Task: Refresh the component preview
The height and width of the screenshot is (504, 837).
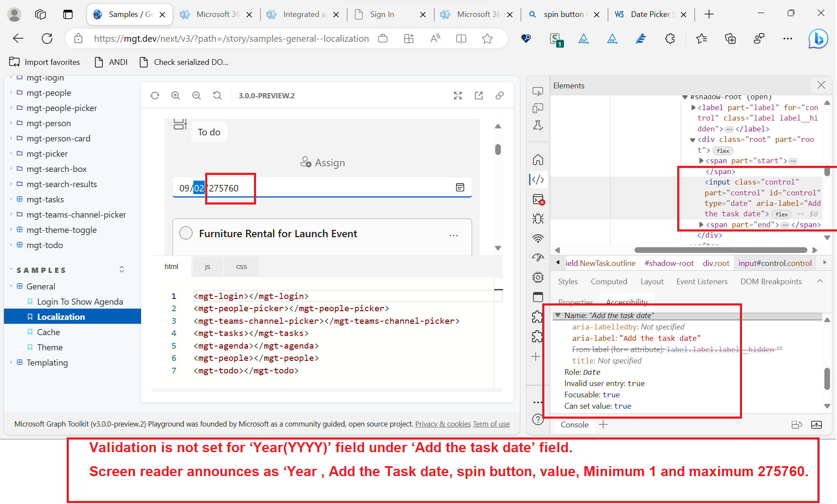Action: (x=155, y=95)
